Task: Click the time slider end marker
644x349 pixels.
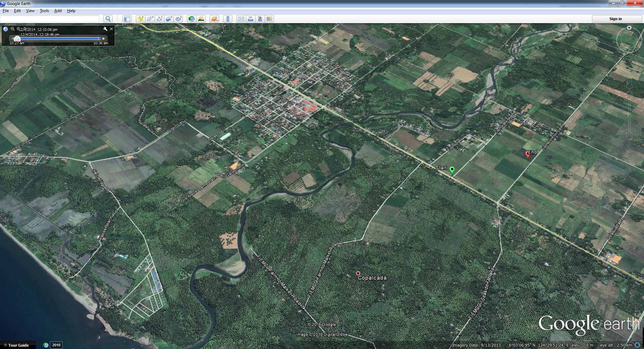Action: (104, 39)
